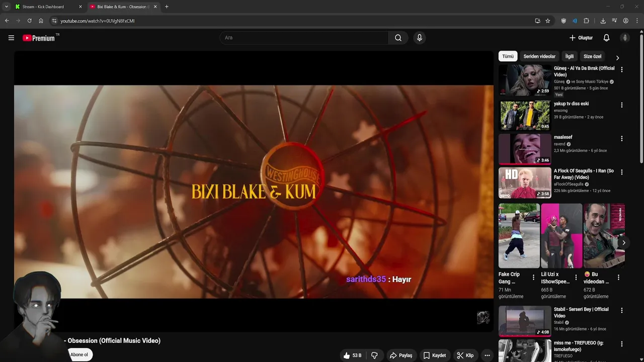Save video to playlist with Kaydet
644x362 pixels.
click(x=434, y=355)
